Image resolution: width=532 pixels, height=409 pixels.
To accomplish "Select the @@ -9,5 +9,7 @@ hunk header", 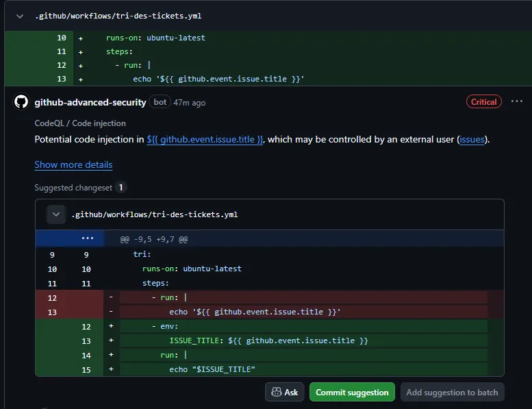I will tap(153, 239).
